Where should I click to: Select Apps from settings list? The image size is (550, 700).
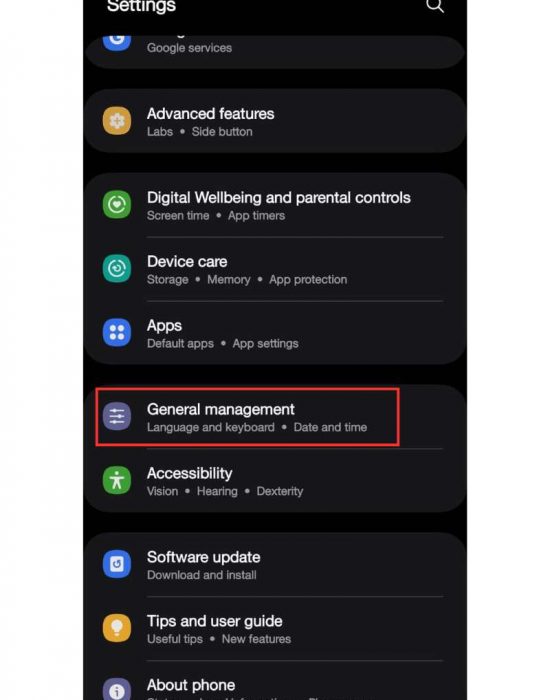[x=275, y=333]
